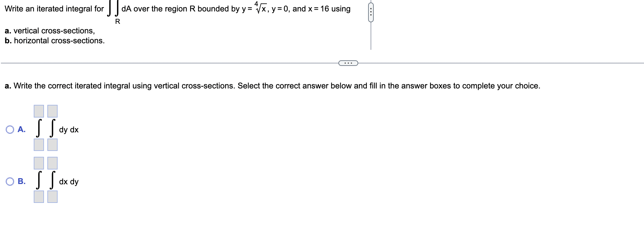This screenshot has height=240, width=644.
Task: Click the choice B label text
Action: coord(22,182)
